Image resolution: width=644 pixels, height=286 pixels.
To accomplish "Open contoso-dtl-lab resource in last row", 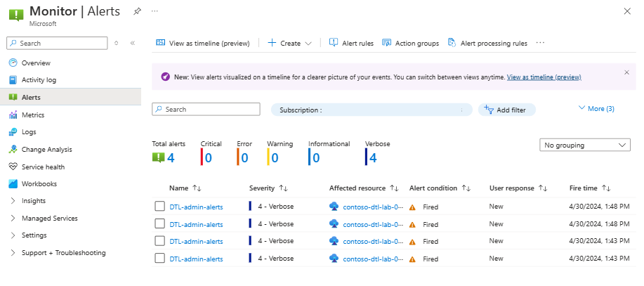I will coord(373,259).
